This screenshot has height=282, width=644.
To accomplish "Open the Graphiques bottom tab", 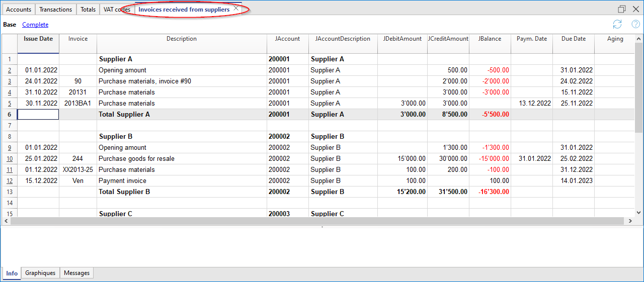I will point(40,273).
